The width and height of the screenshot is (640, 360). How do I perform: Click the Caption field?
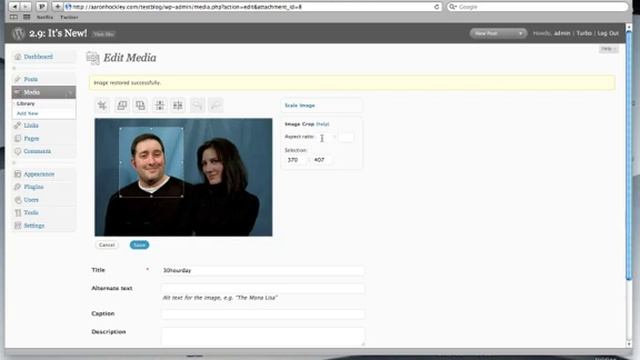(x=263, y=314)
